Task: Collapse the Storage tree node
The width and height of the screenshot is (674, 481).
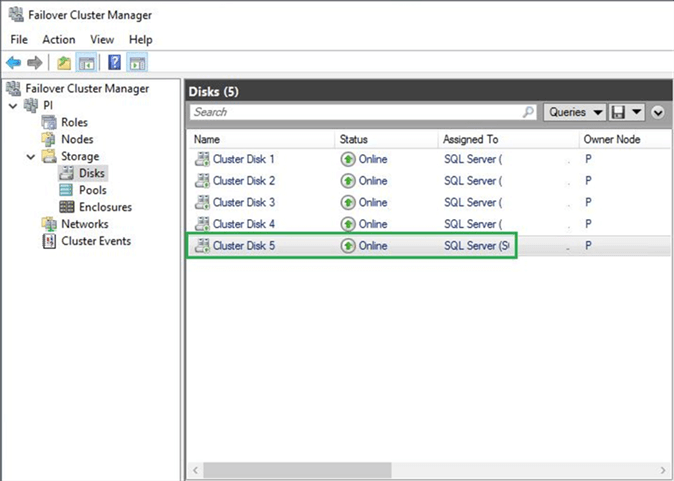Action: point(31,157)
